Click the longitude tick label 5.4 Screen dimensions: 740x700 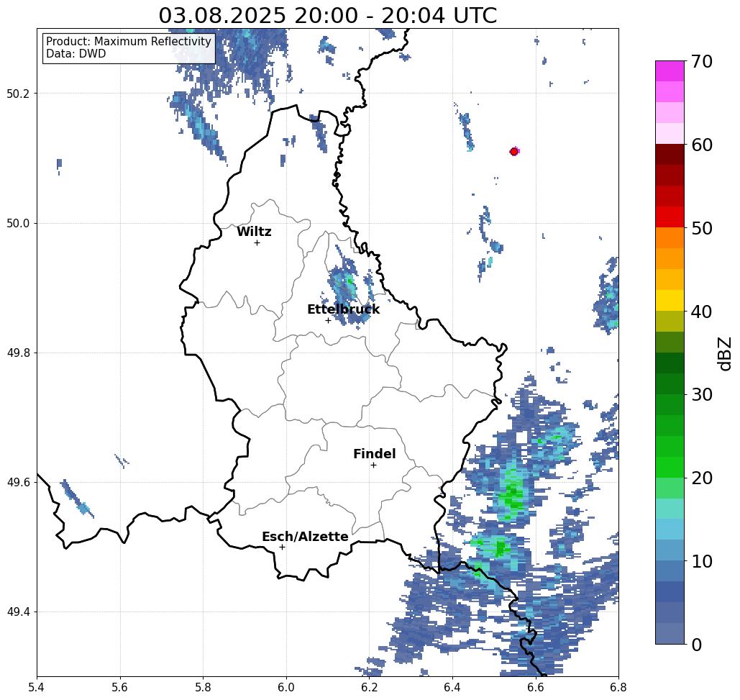37,687
